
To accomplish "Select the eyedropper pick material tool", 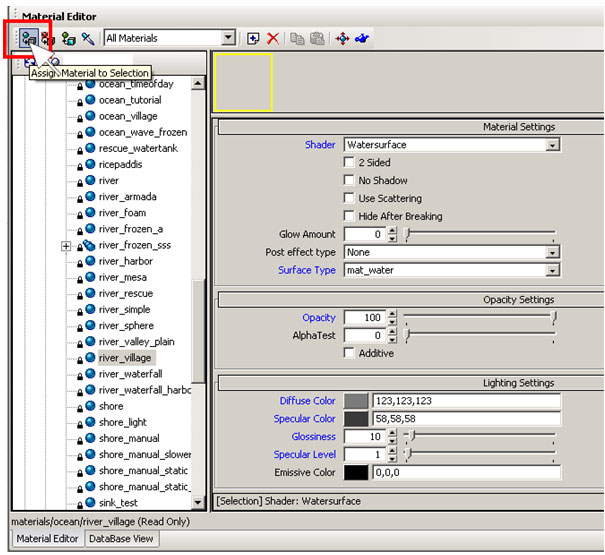I will coord(88,38).
